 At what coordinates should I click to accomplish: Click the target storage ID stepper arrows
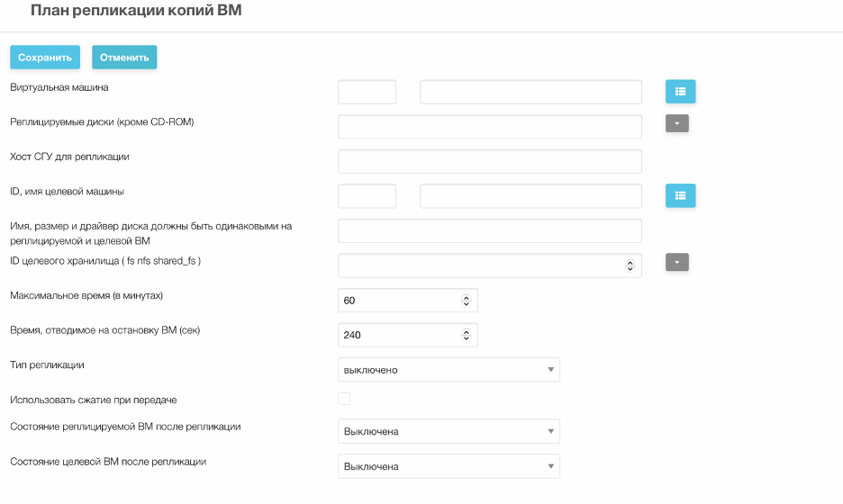pyautogui.click(x=630, y=265)
